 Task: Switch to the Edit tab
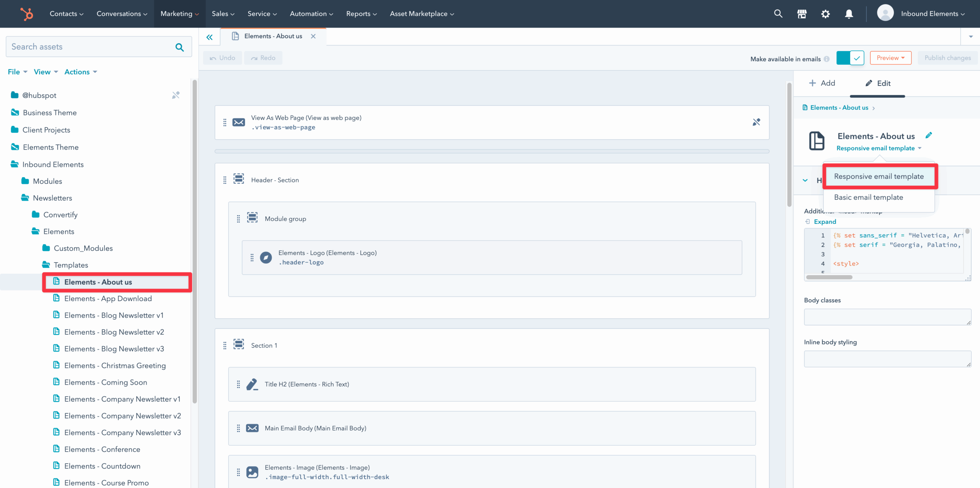click(877, 83)
